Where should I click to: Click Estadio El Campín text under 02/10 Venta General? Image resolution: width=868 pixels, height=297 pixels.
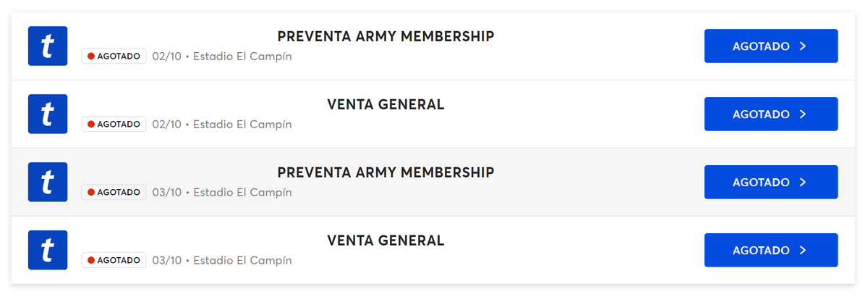click(x=242, y=125)
